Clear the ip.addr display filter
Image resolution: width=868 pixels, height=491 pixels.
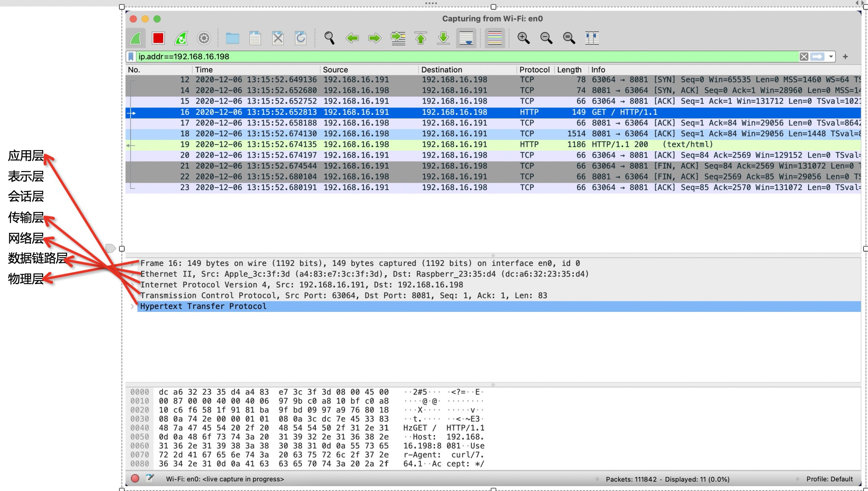point(804,57)
